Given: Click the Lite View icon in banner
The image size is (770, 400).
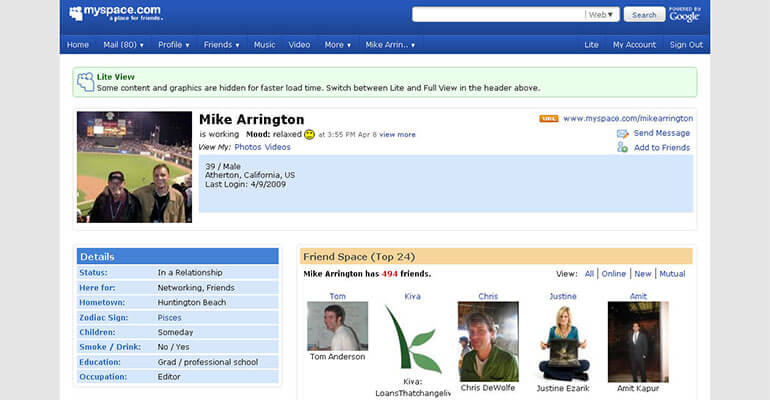Looking at the screenshot, I should tap(86, 82).
